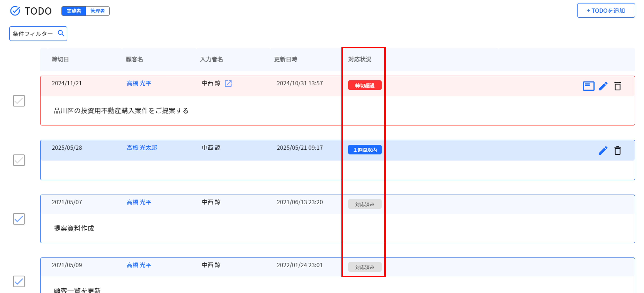The width and height of the screenshot is (644, 293).
Task: Open 高橋 光平 link in the 2024/11/21 row
Action: pos(139,83)
